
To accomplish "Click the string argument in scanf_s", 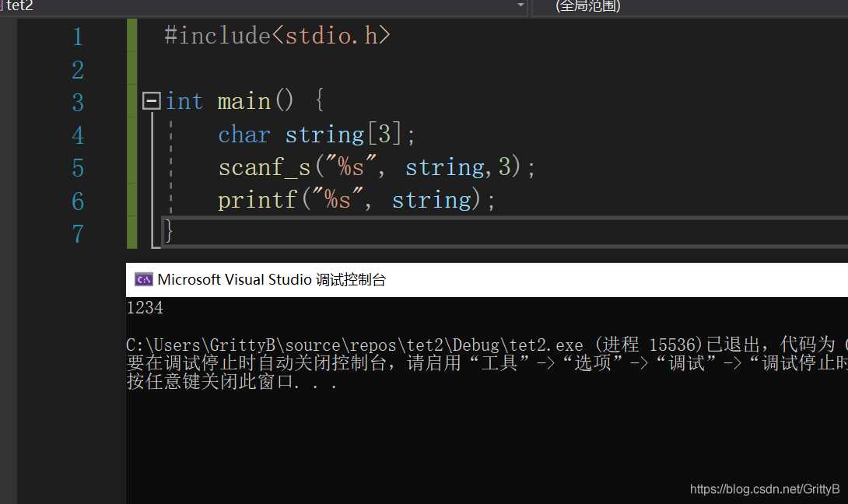I will click(x=445, y=167).
